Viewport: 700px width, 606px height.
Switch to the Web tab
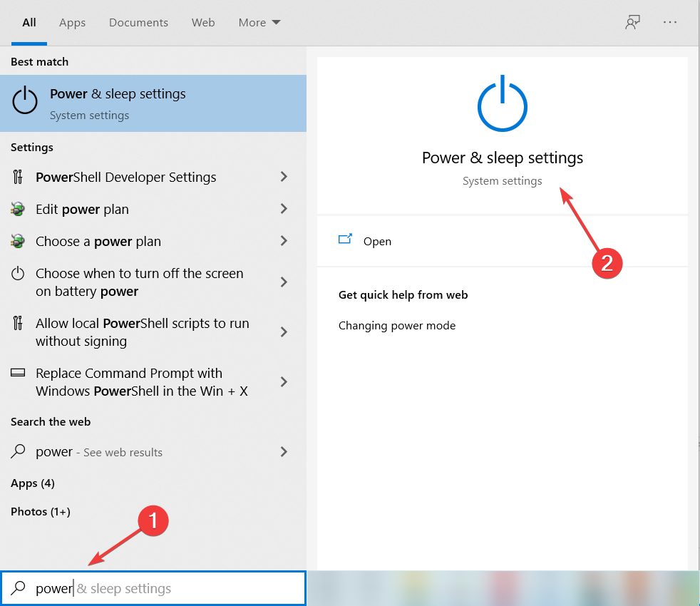point(203,22)
